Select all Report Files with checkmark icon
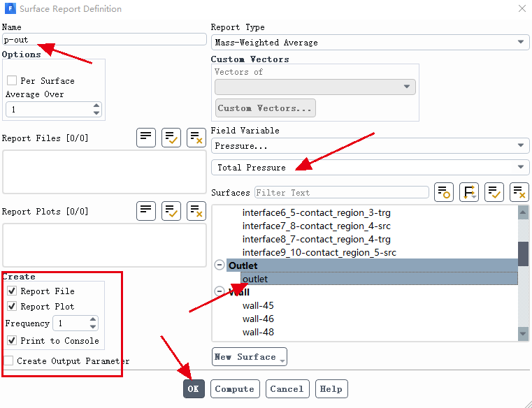 [x=171, y=138]
